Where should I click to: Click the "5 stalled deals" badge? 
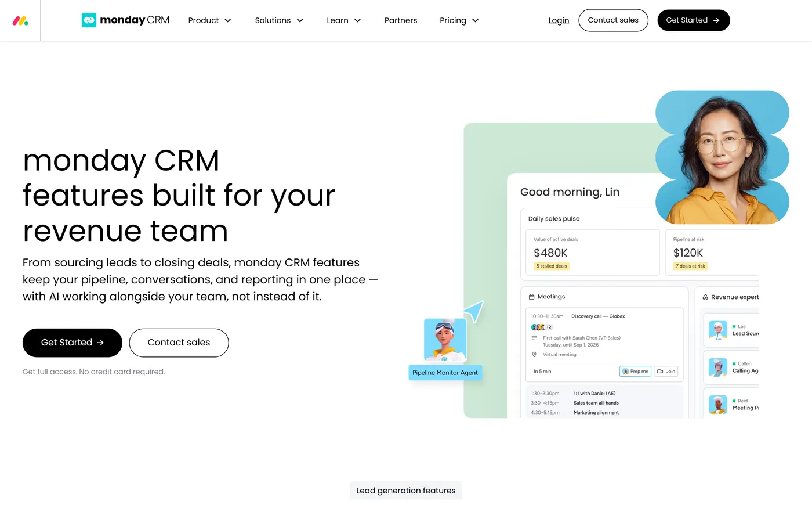pyautogui.click(x=552, y=266)
